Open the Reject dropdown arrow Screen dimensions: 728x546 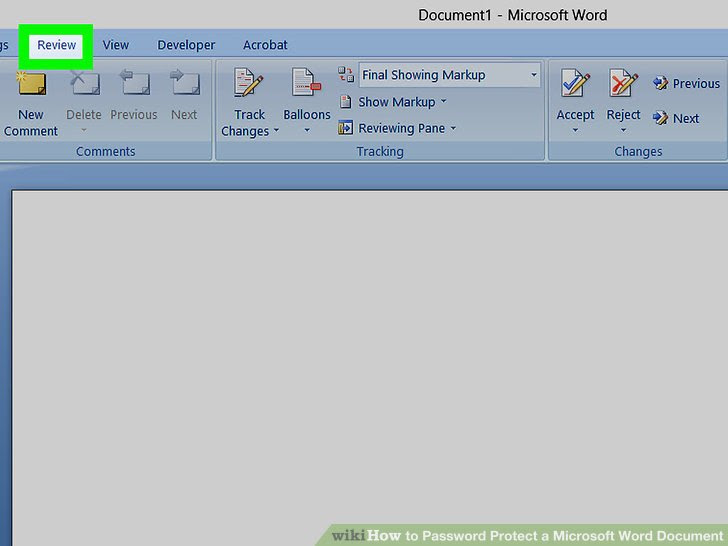[624, 130]
